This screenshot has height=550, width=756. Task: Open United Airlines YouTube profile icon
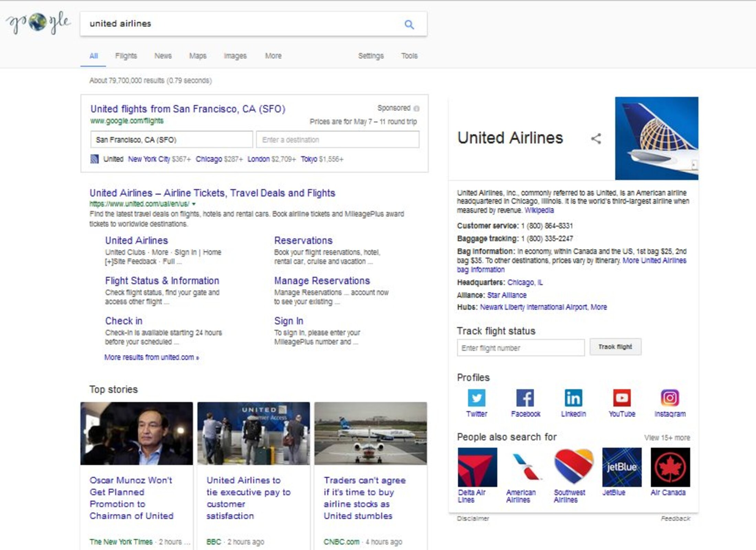pos(622,398)
